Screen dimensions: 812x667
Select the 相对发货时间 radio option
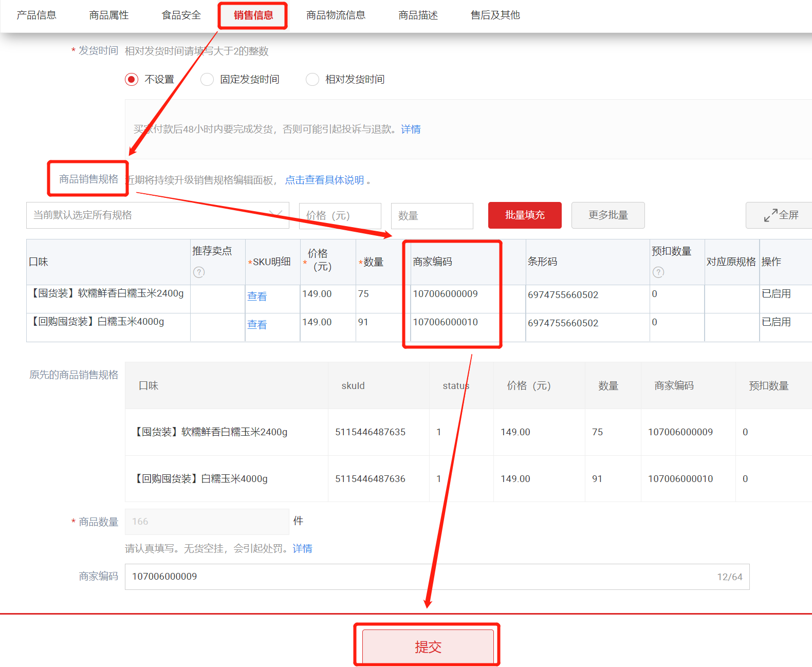[312, 80]
